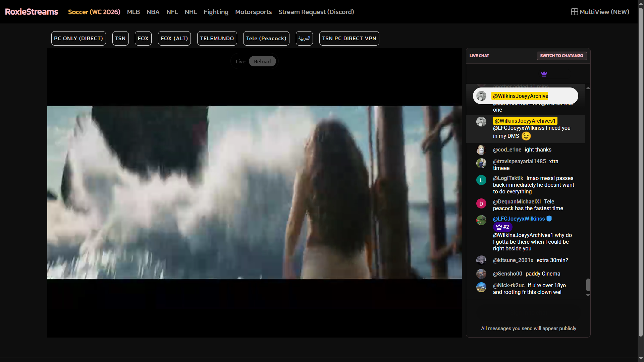Click the LogiTaktik green L avatar

click(481, 180)
